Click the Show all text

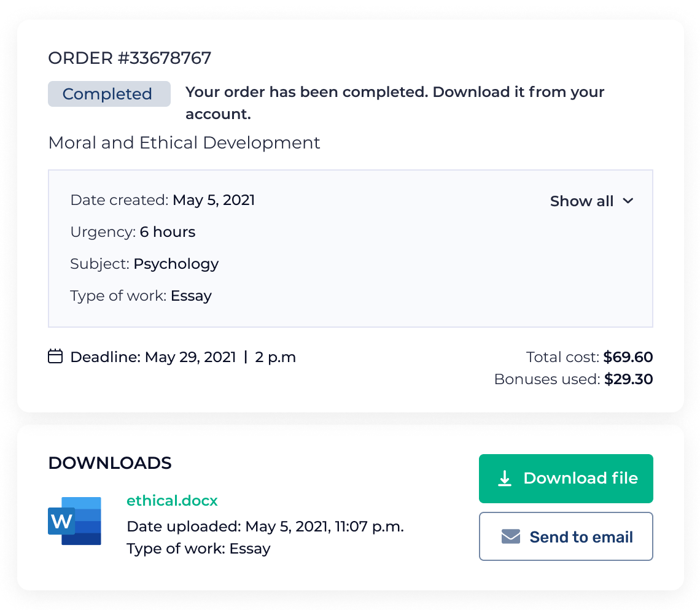pos(581,201)
